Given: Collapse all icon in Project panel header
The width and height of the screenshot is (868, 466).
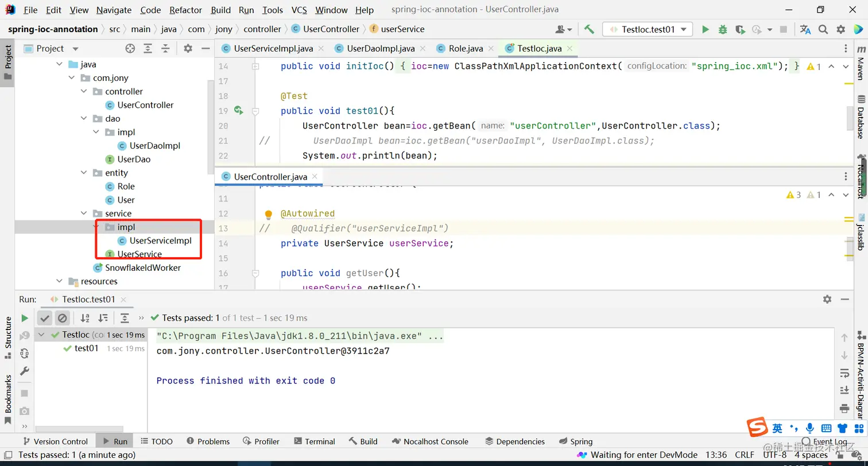Looking at the screenshot, I should 165,49.
